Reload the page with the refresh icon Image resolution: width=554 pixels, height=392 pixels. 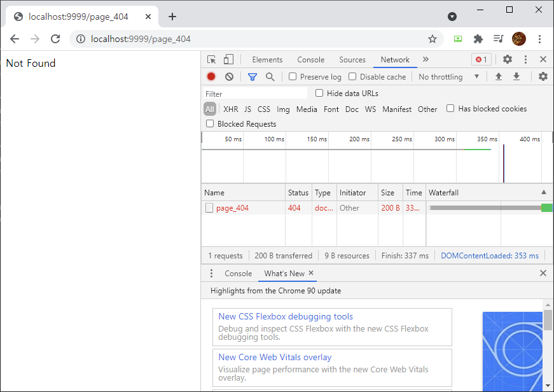pyautogui.click(x=55, y=39)
